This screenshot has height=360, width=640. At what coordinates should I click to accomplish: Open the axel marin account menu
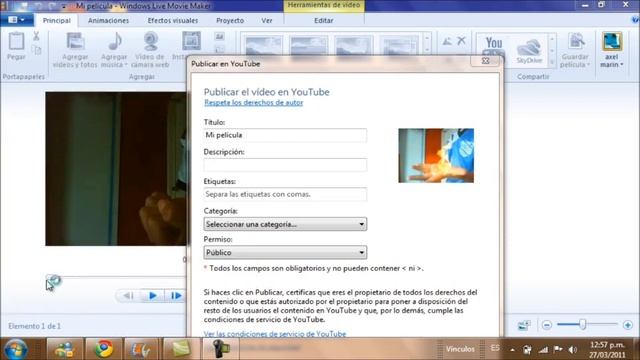[x=612, y=50]
